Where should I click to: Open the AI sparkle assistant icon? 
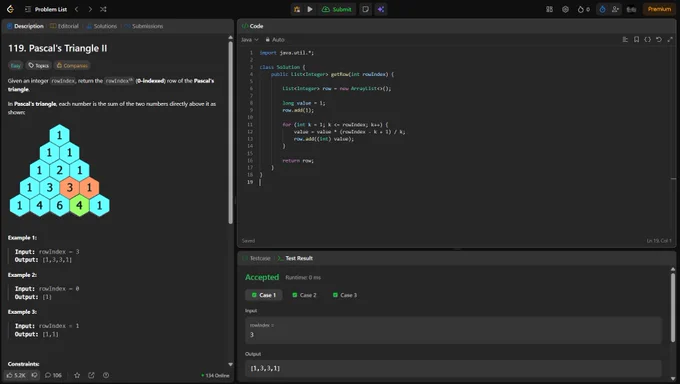coord(381,9)
